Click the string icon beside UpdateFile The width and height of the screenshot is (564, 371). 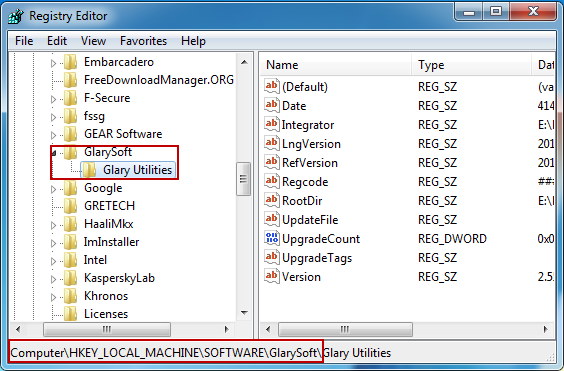tap(272, 220)
